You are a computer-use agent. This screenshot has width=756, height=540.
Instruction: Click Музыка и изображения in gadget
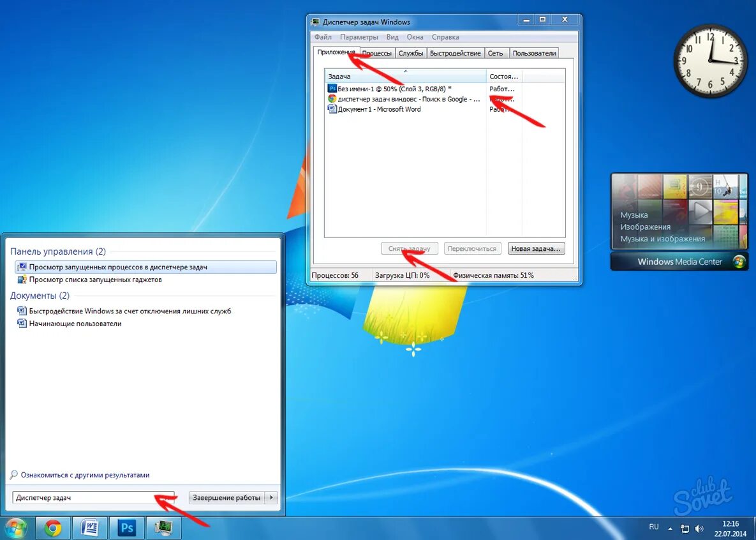click(662, 239)
